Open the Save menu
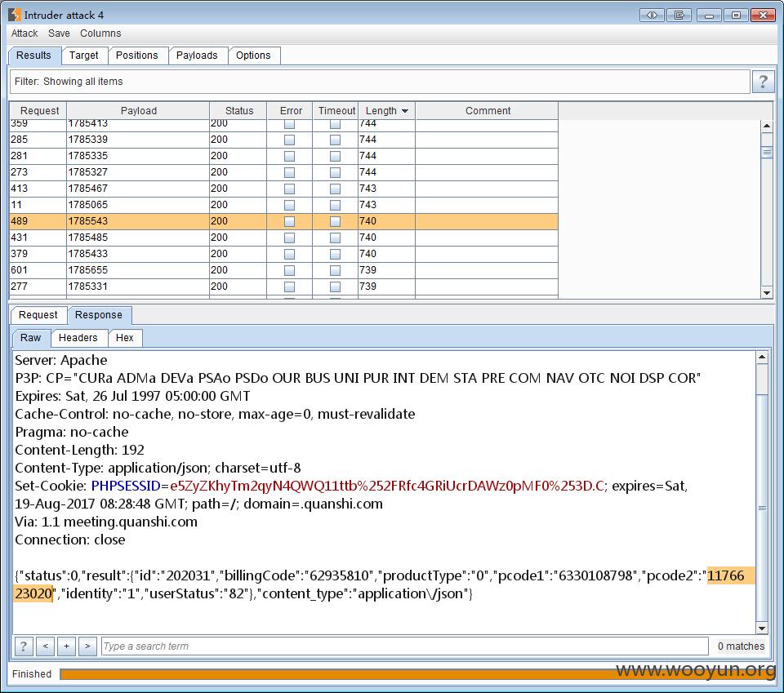Viewport: 784px width, 693px height. (x=59, y=33)
